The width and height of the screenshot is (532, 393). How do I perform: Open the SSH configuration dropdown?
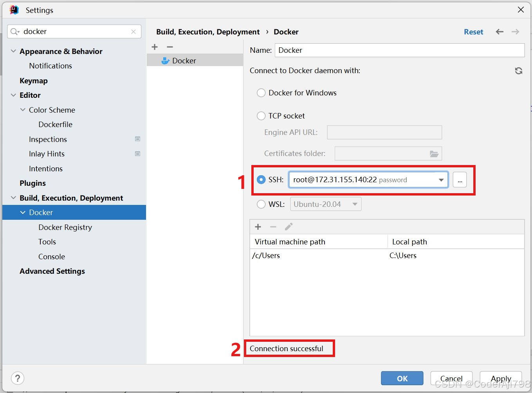[x=441, y=180]
